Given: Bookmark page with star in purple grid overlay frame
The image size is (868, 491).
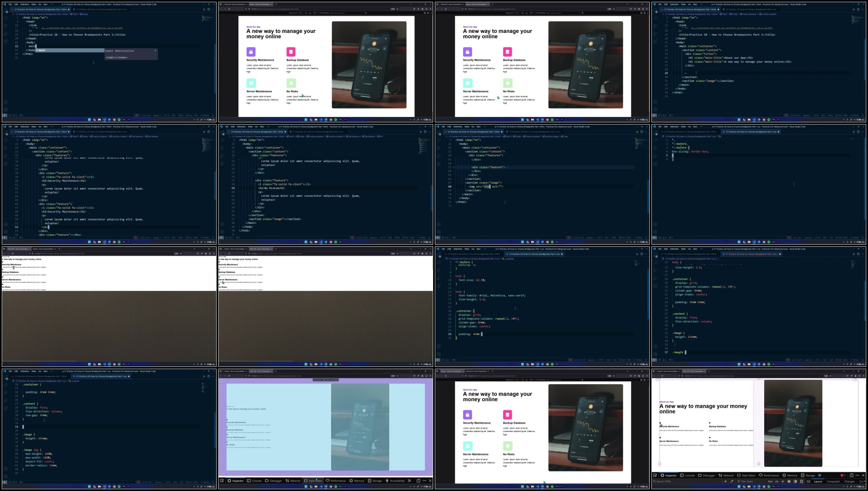Looking at the screenshot, I should click(397, 376).
